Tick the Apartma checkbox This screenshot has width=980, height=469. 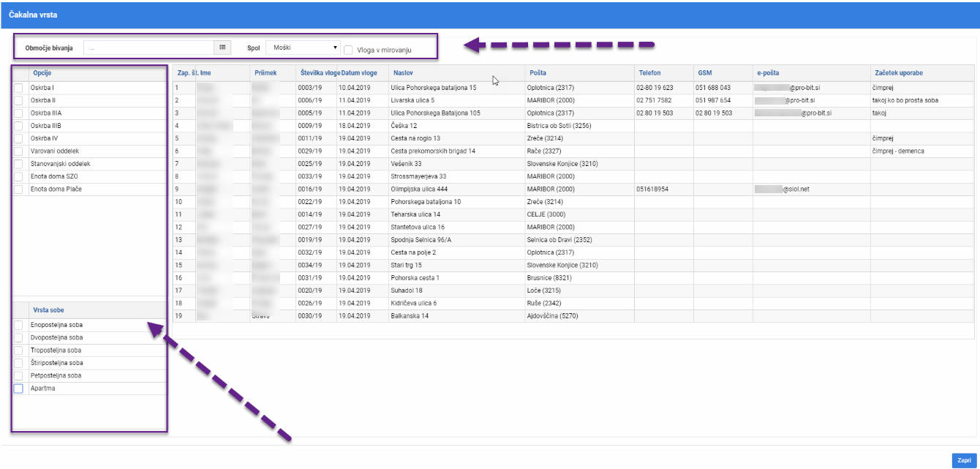pos(18,389)
